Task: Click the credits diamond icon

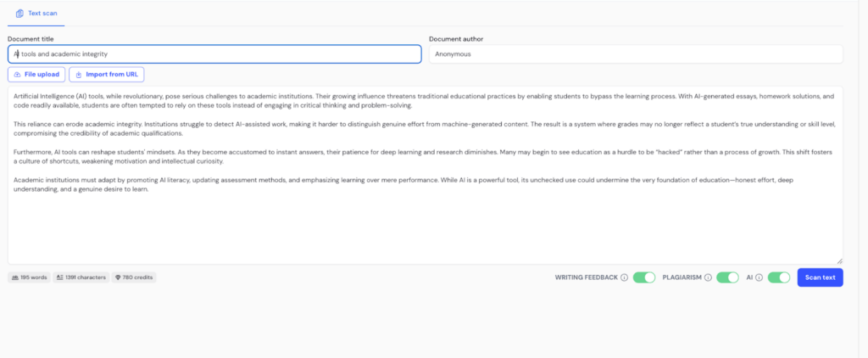Action: 118,277
